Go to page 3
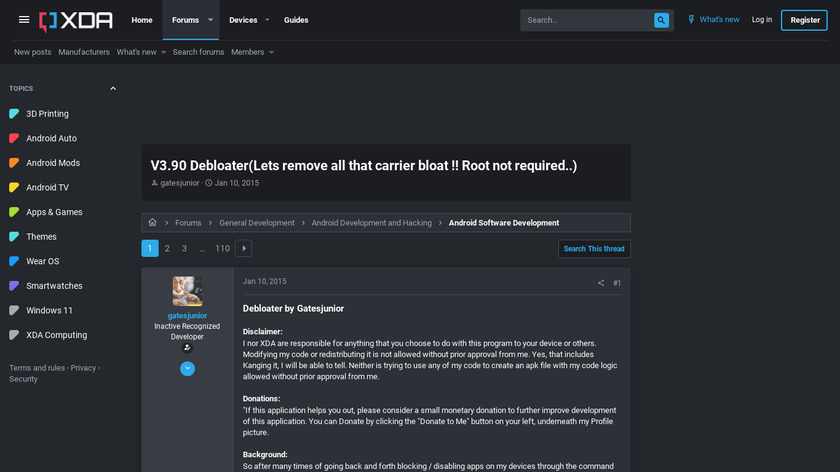Screen dimensions: 840x472 click(184, 249)
